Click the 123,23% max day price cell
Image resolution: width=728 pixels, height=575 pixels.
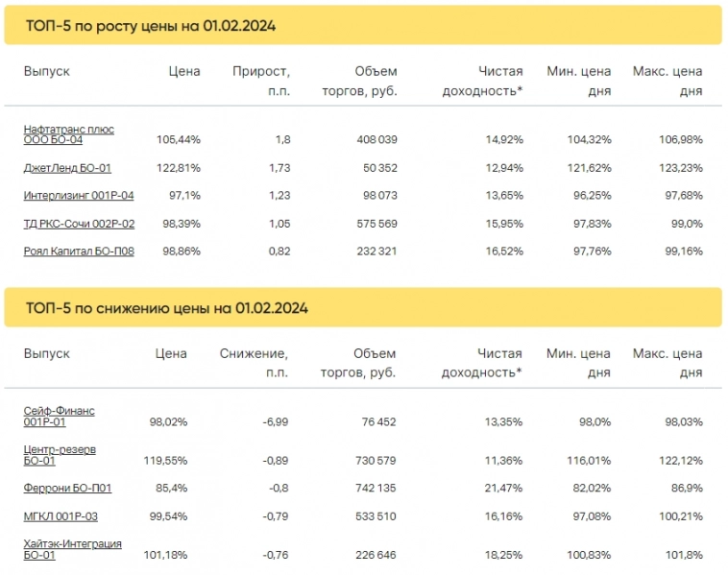point(681,168)
